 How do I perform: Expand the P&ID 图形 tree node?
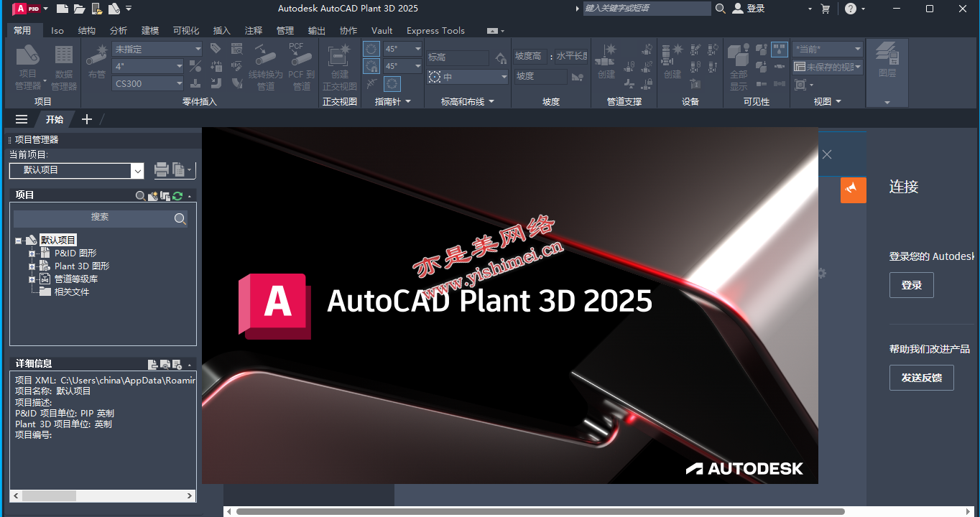point(32,253)
